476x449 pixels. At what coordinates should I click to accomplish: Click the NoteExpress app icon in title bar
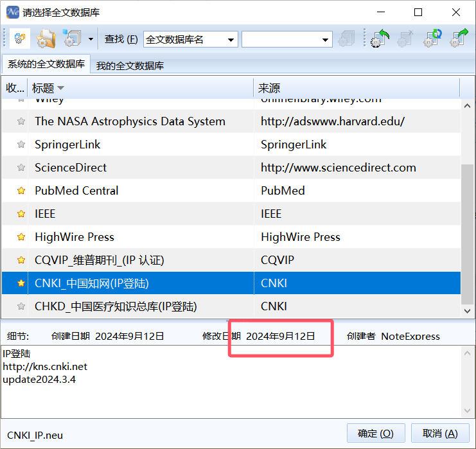pos(13,12)
